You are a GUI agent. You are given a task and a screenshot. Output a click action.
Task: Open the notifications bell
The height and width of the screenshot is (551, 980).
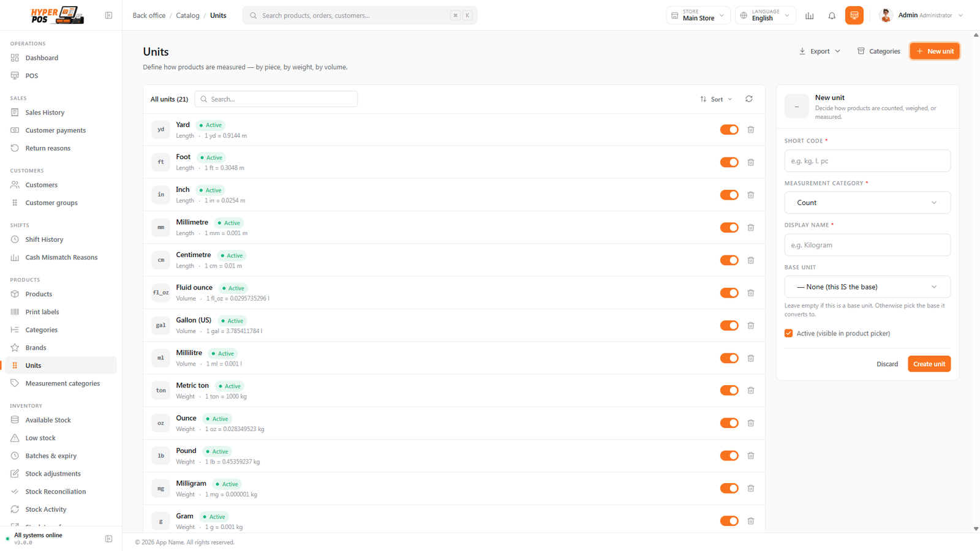832,16
